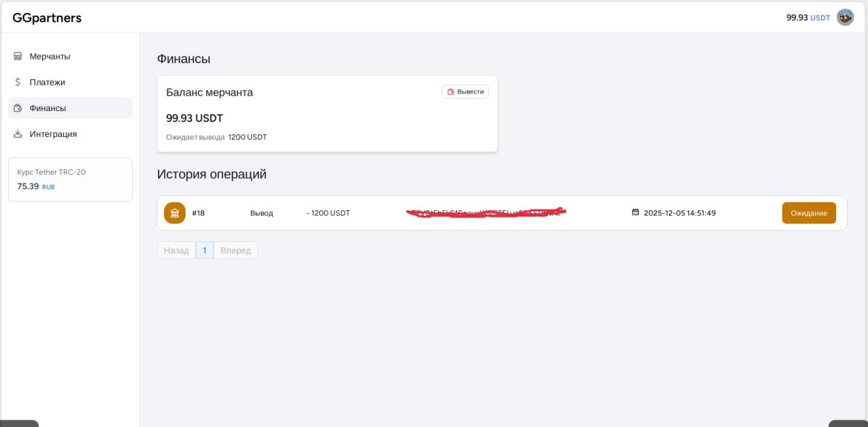868x427 pixels.
Task: Open the Мерчанты menu item
Action: 50,56
